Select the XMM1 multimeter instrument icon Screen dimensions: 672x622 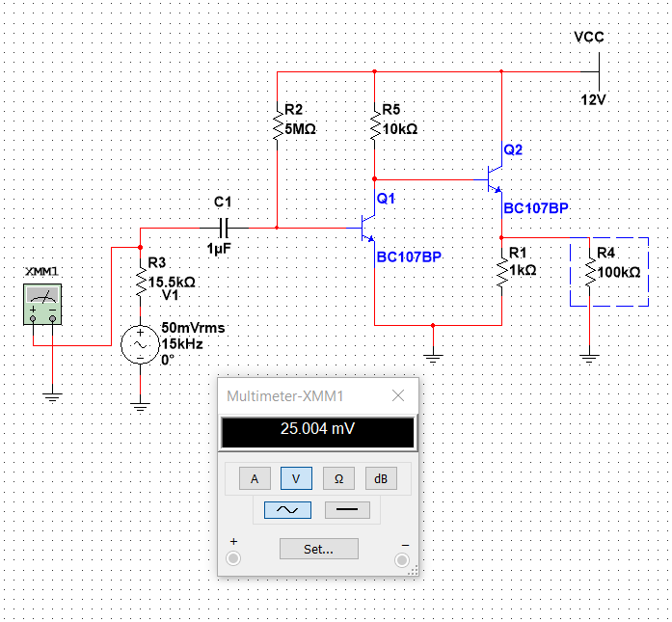coord(42,304)
